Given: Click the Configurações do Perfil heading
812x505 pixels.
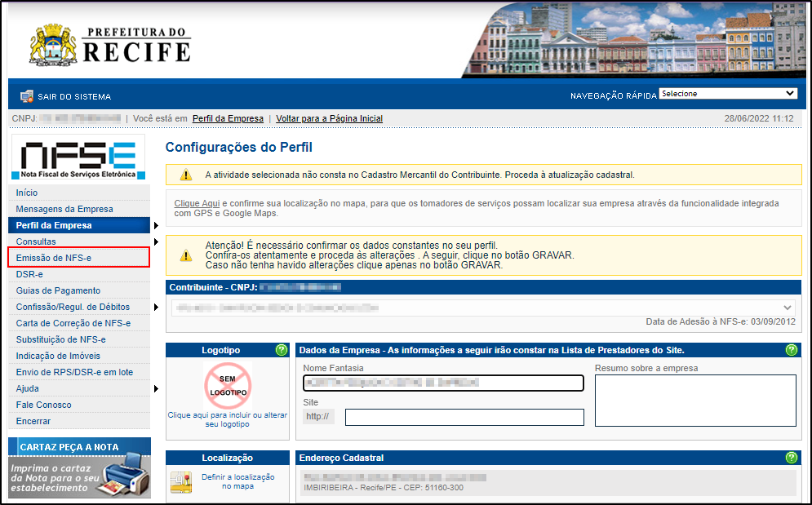Looking at the screenshot, I should click(x=239, y=147).
